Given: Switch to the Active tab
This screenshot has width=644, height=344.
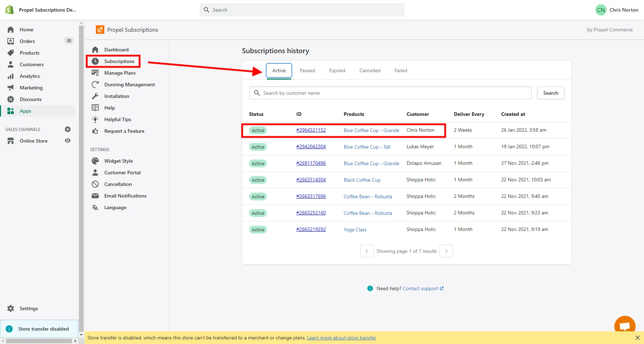Looking at the screenshot, I should tap(279, 70).
